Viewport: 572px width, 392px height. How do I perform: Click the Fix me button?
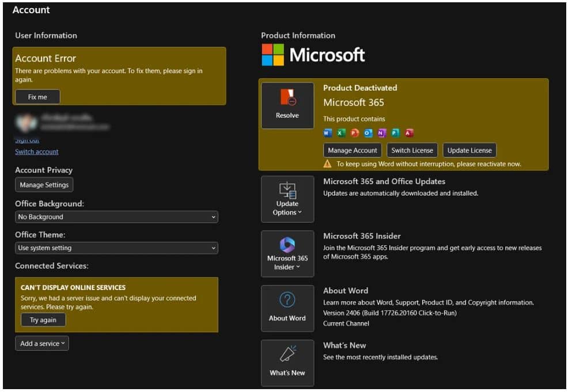pyautogui.click(x=38, y=97)
